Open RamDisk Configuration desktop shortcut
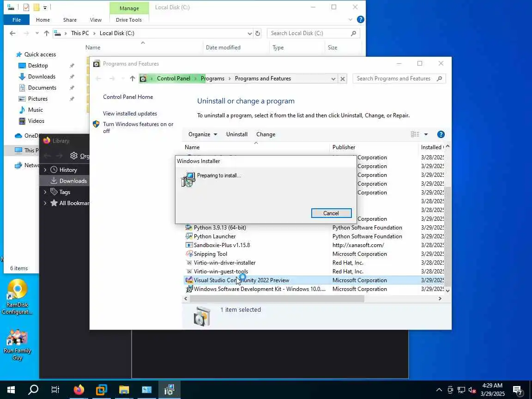Screen dimensions: 532x399 [x=17, y=297]
